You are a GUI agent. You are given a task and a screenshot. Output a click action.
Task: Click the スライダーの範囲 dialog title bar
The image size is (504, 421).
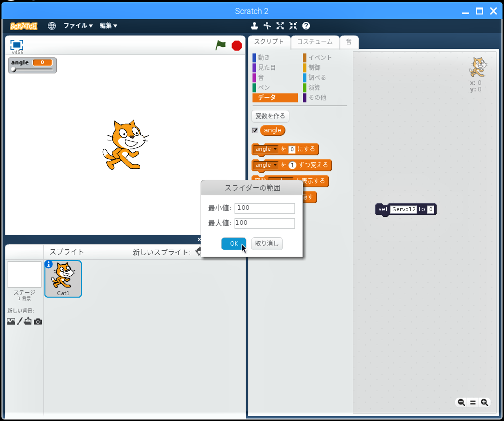coord(252,188)
